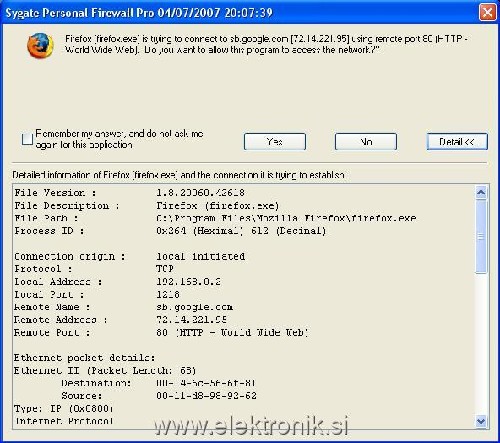Click the Process ID line in details
Image resolution: width=500 pixels, height=443 pixels.
tap(170, 231)
